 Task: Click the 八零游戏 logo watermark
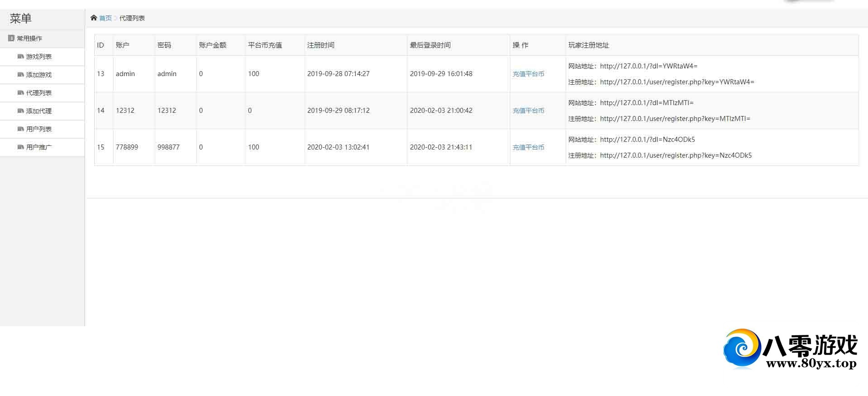coord(790,349)
